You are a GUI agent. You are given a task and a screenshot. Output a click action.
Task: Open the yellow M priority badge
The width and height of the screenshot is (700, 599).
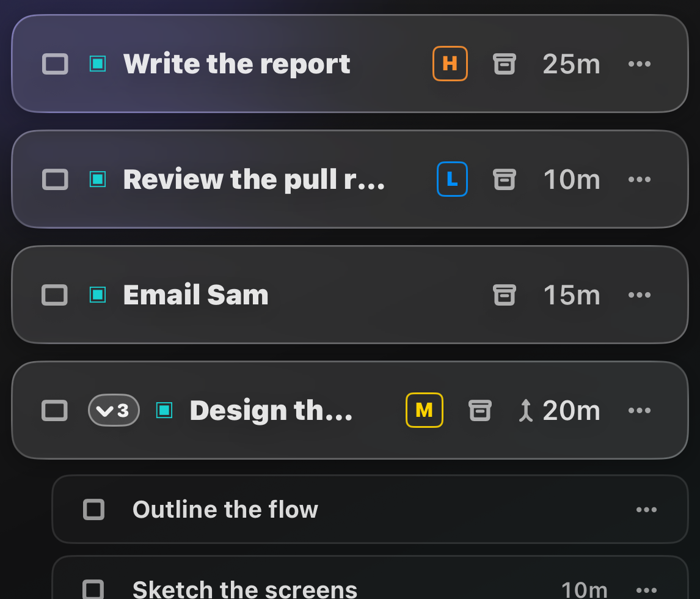425,410
